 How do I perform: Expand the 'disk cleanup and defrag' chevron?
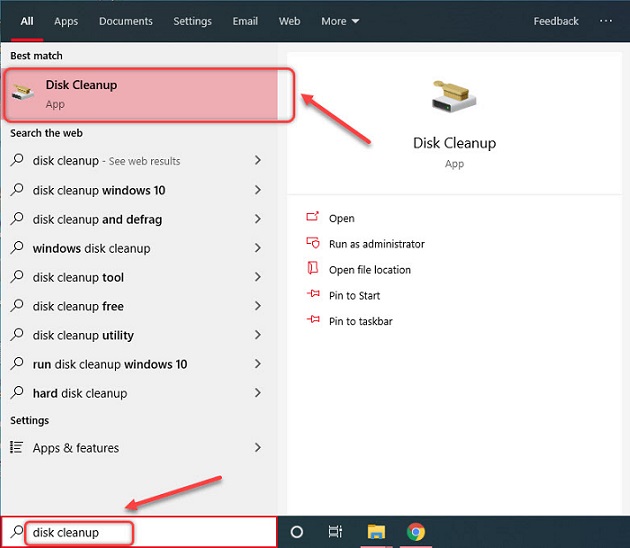point(258,219)
